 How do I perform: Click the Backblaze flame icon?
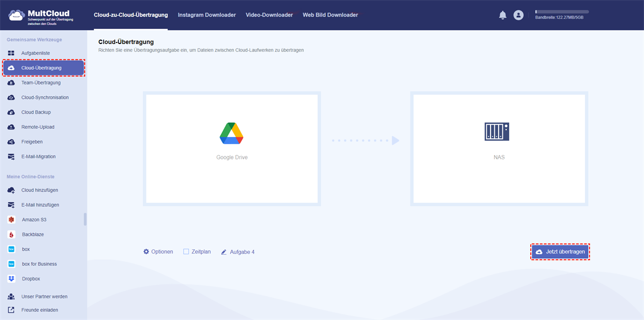click(x=11, y=235)
